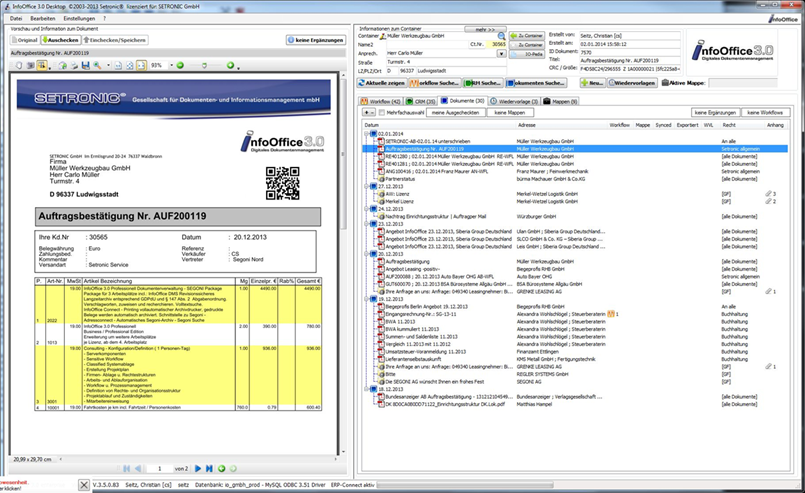Click the greyed green forward navigation arrow

point(233,468)
